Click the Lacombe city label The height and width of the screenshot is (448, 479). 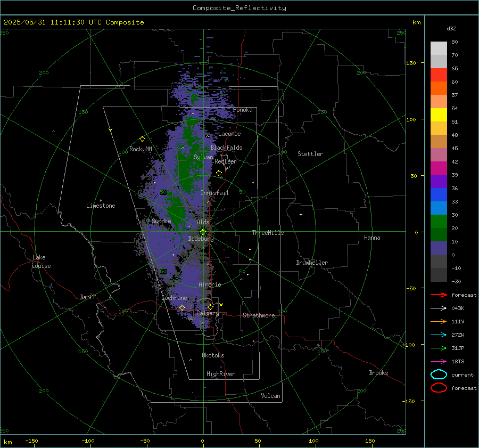point(229,134)
